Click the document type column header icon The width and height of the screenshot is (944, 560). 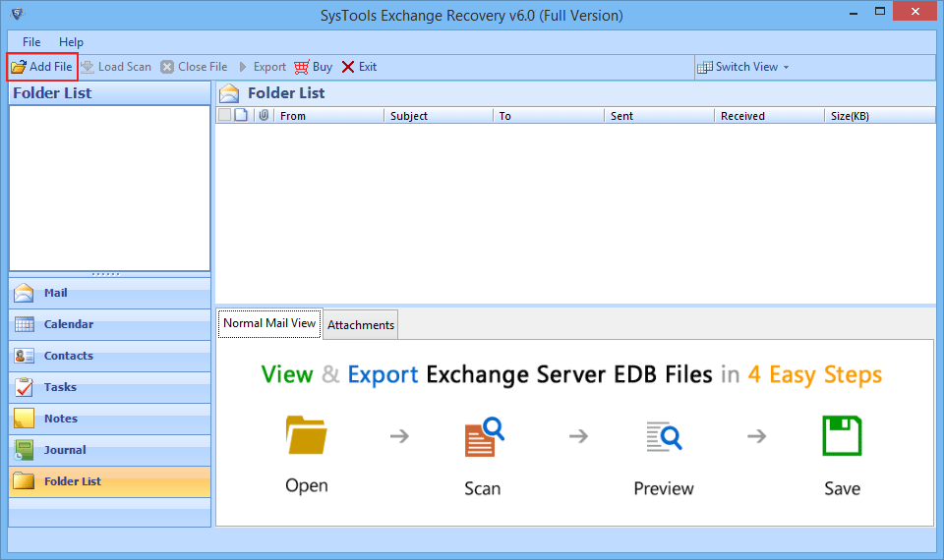click(x=241, y=115)
